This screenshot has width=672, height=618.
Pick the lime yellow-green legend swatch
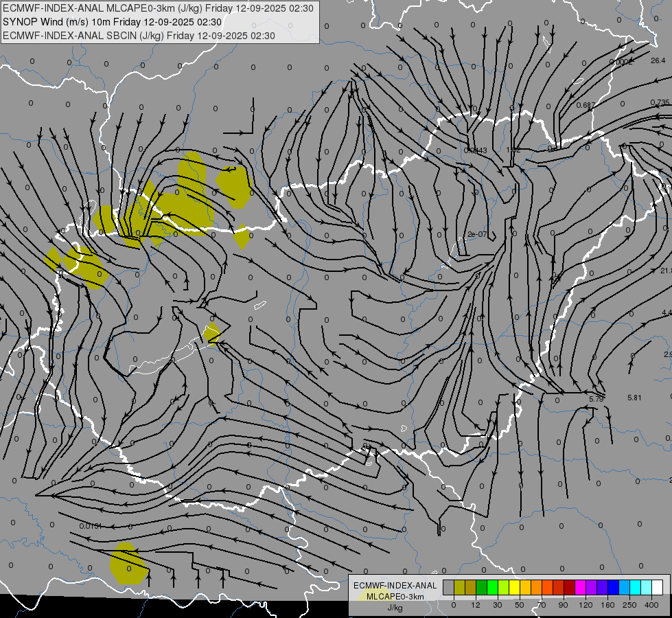504,587
